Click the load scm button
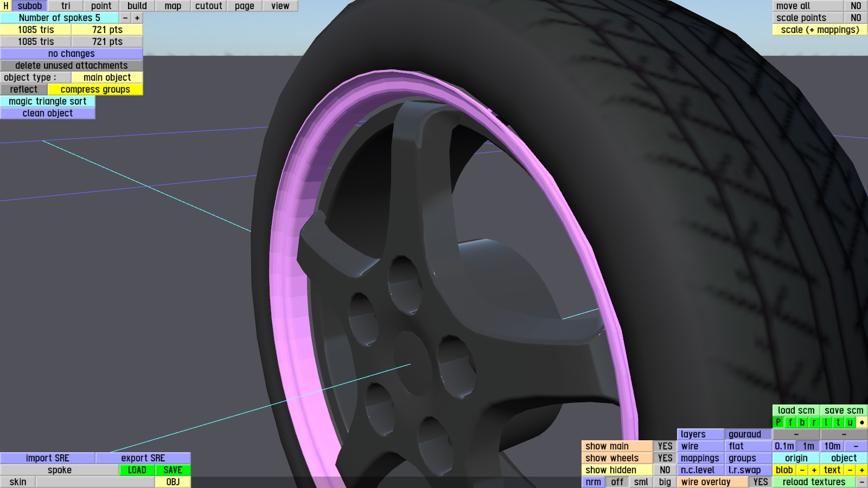This screenshot has height=488, width=868. point(796,410)
